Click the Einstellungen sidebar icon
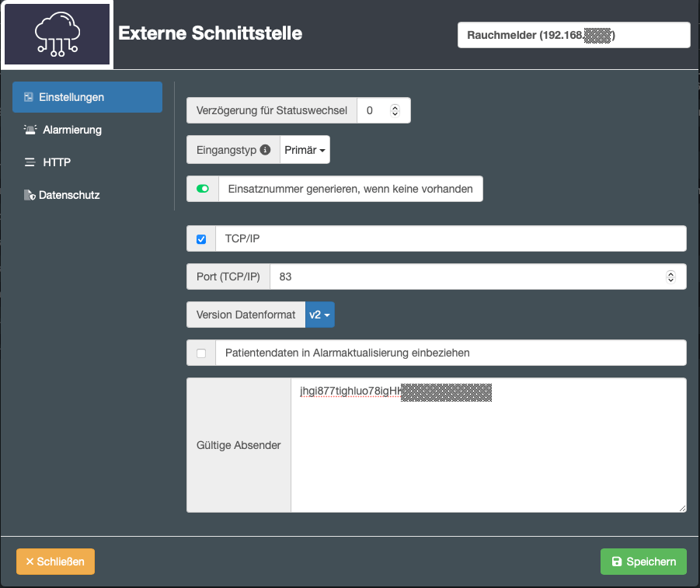 click(x=29, y=97)
